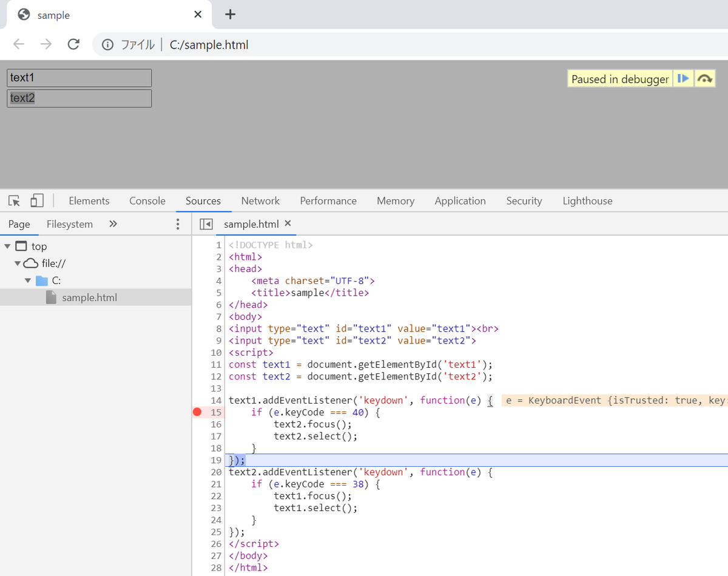728x576 pixels.
Task: Click the 'text2.focus();' code line
Action: tap(312, 424)
